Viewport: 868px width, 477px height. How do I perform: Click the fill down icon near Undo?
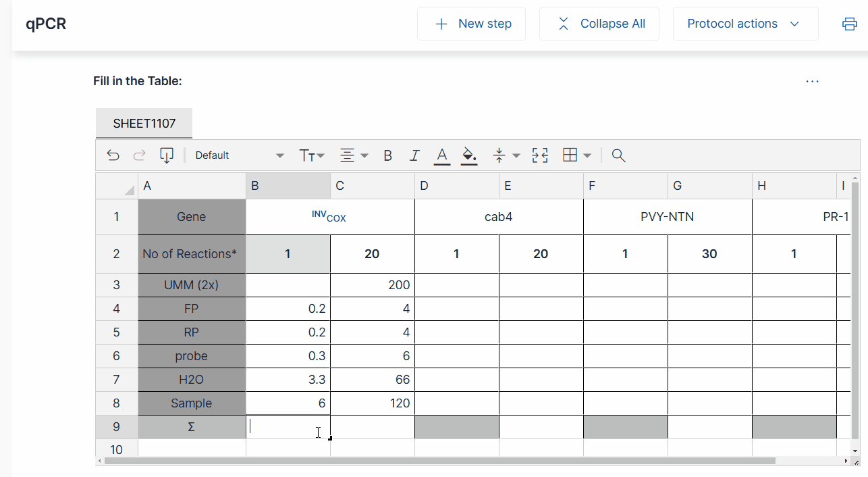167,155
